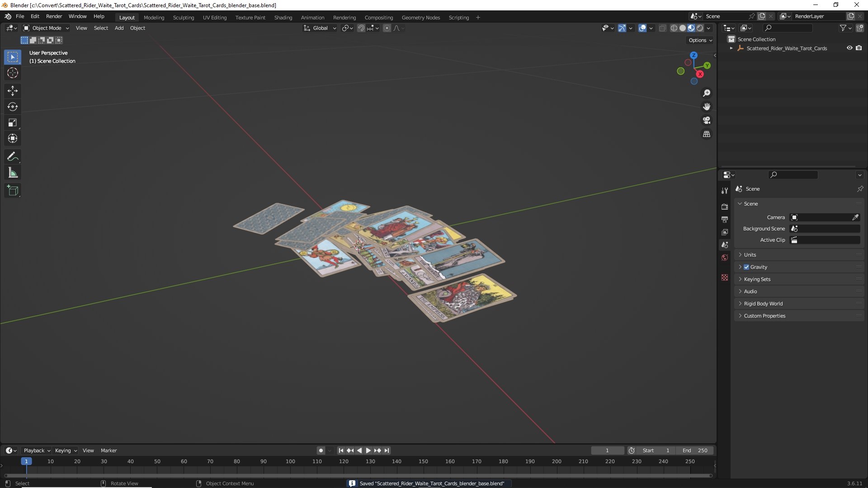Image resolution: width=868 pixels, height=488 pixels.
Task: Activate the Rotate tool
Action: click(13, 107)
